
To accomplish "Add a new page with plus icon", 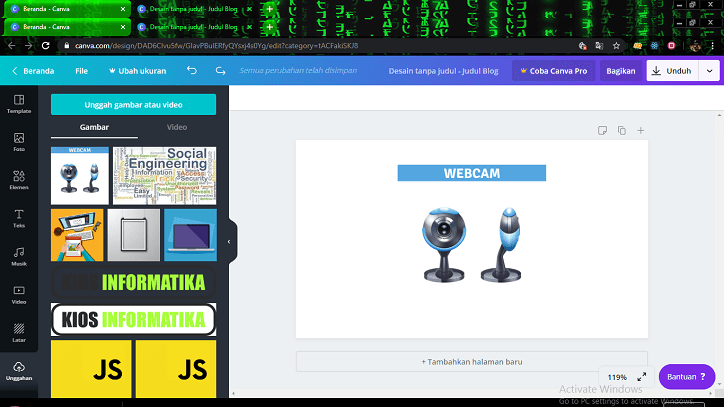I will click(640, 131).
